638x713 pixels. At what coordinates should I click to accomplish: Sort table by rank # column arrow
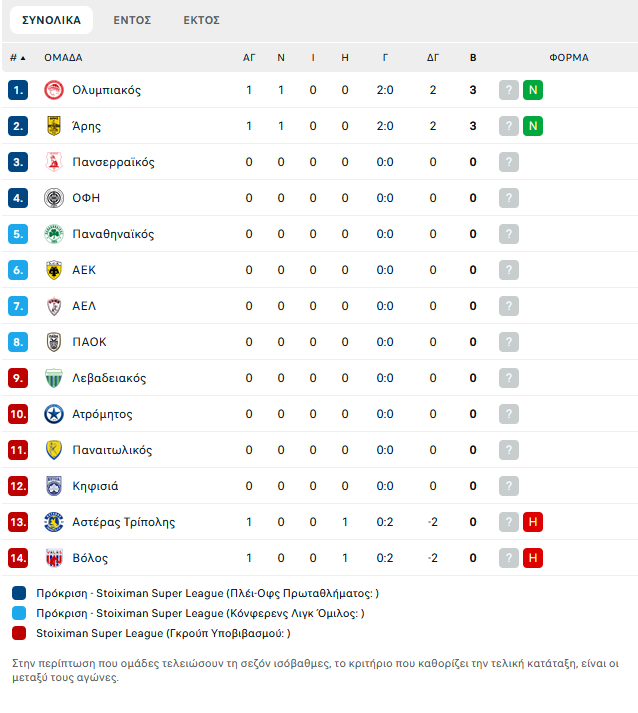(x=18, y=58)
